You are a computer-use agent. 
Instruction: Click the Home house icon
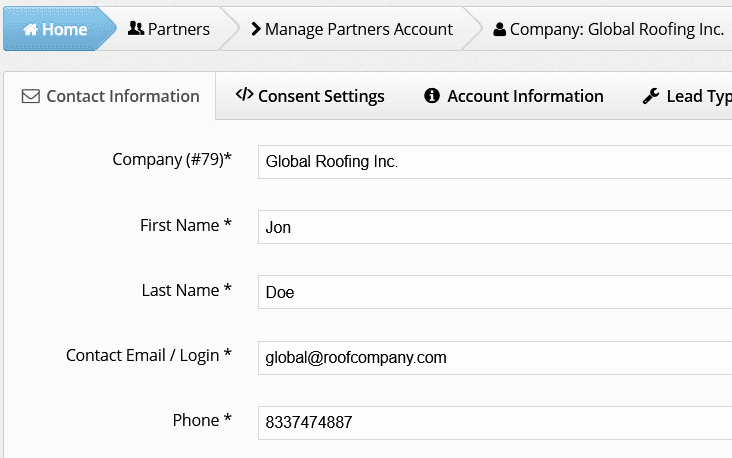(x=31, y=29)
